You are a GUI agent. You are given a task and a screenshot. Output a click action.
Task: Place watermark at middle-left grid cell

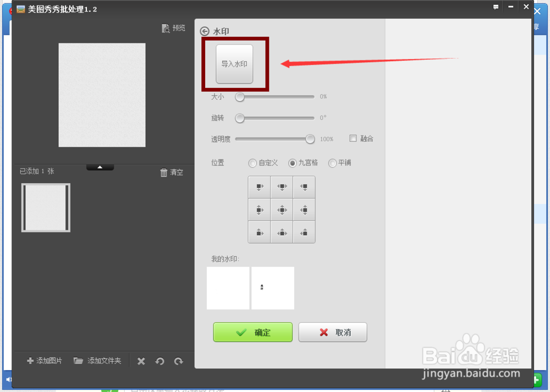click(x=259, y=209)
